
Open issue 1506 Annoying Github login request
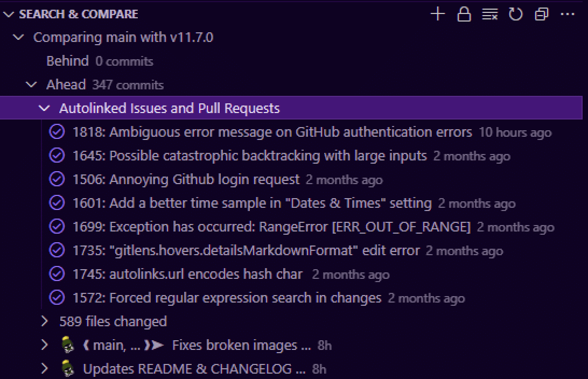(x=186, y=180)
